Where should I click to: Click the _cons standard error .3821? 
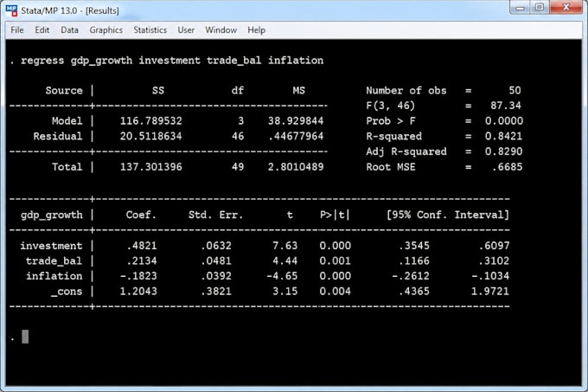pos(216,292)
